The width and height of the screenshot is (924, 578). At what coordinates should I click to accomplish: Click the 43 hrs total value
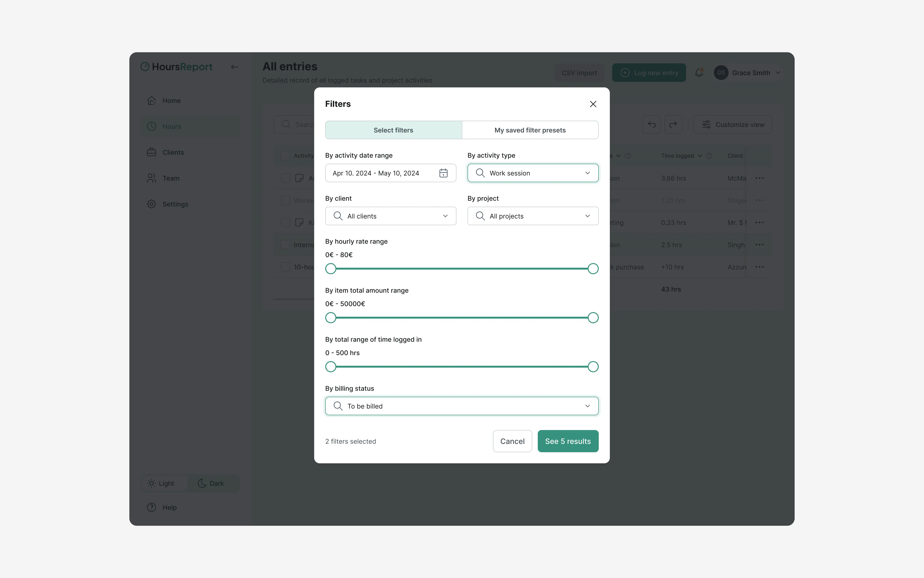click(671, 289)
